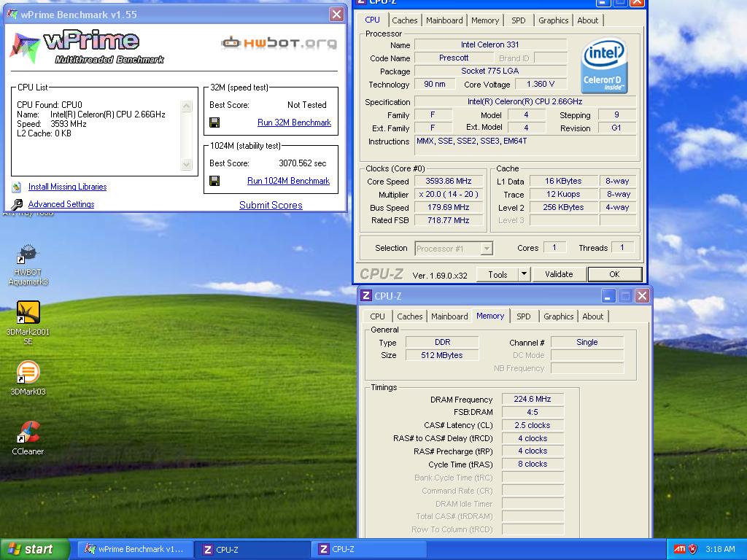Run 32M Benchmark link

pos(294,122)
